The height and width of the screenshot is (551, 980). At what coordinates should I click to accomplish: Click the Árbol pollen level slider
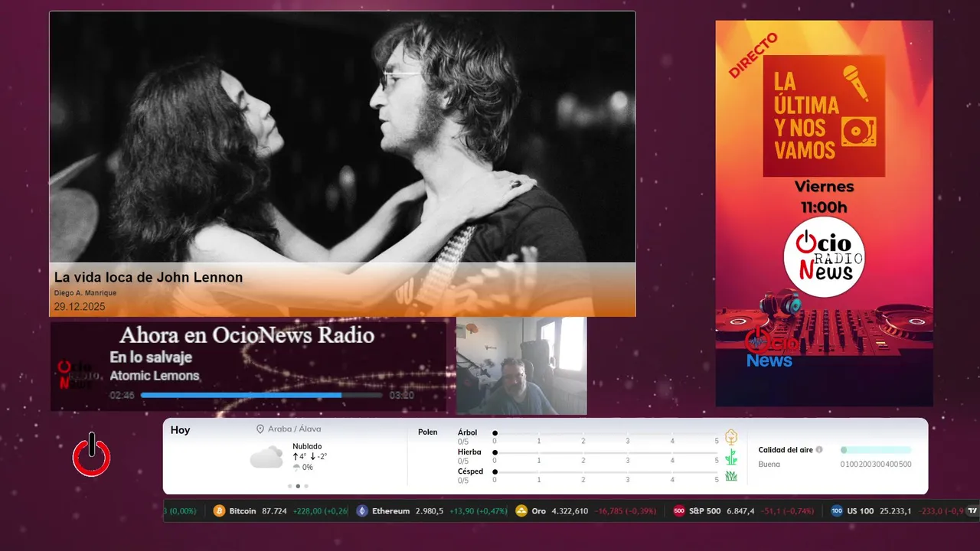(606, 433)
